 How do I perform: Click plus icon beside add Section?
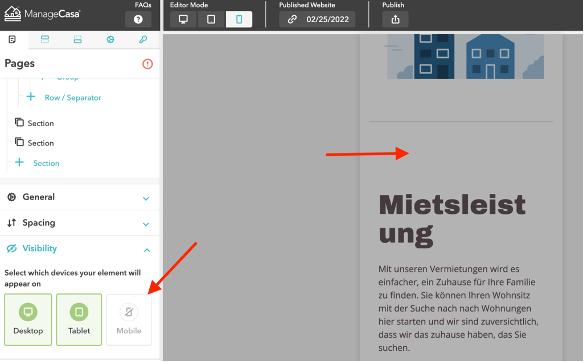click(x=19, y=162)
